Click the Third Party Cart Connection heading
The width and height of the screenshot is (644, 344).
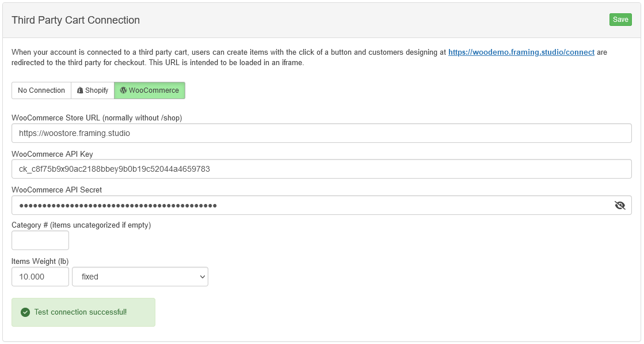pos(75,20)
